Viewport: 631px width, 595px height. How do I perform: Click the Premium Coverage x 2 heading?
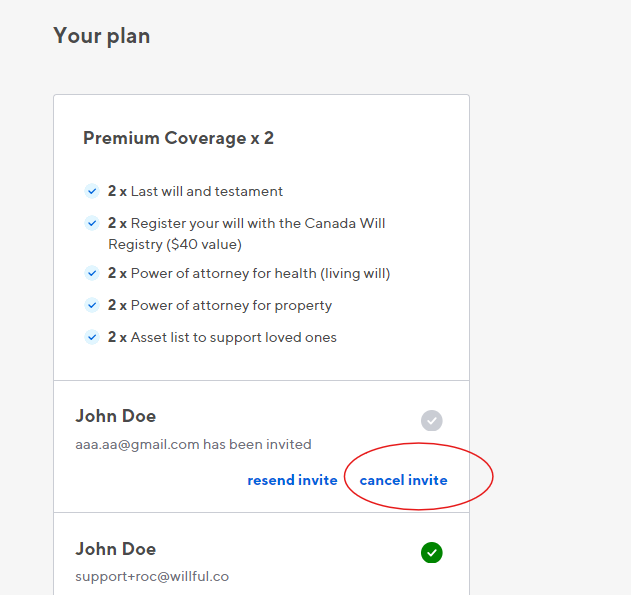[x=178, y=138]
